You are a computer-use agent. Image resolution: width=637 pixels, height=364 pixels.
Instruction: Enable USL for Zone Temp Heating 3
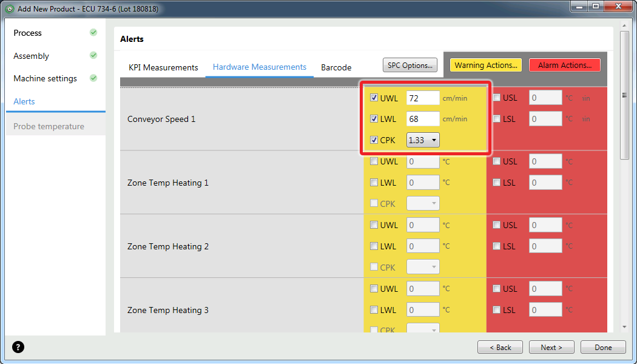(x=496, y=288)
